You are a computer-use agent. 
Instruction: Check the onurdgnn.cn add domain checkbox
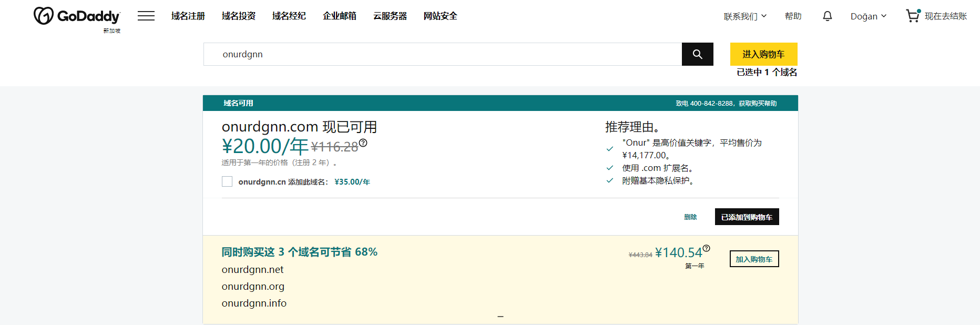click(x=227, y=181)
